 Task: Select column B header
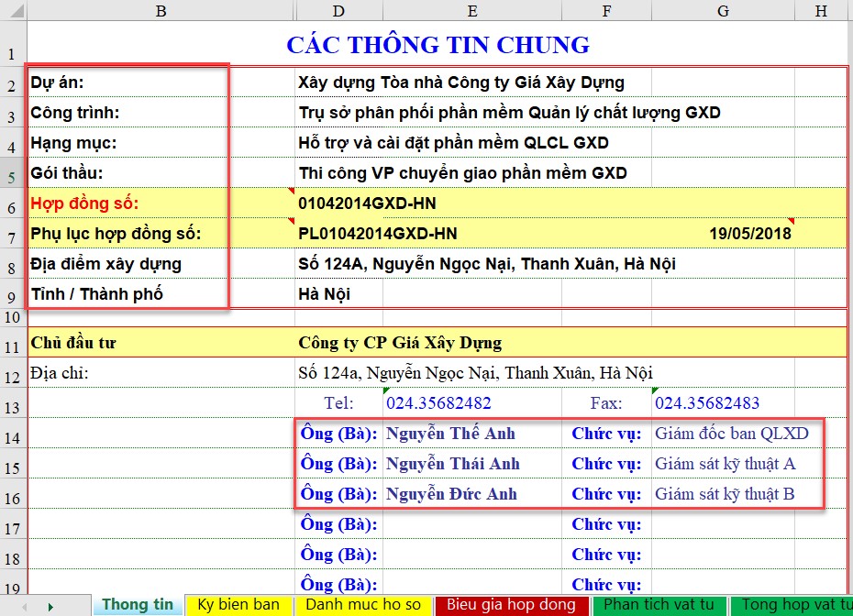pyautogui.click(x=161, y=10)
